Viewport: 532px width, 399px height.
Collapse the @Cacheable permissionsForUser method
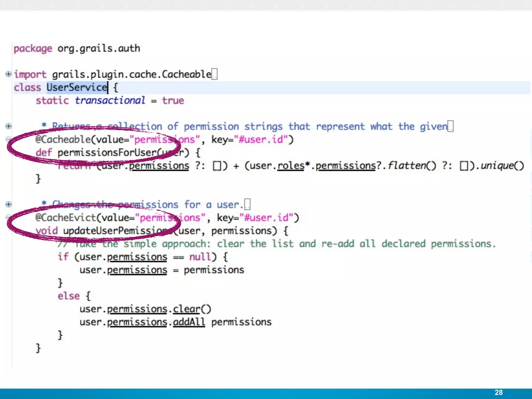click(8, 139)
